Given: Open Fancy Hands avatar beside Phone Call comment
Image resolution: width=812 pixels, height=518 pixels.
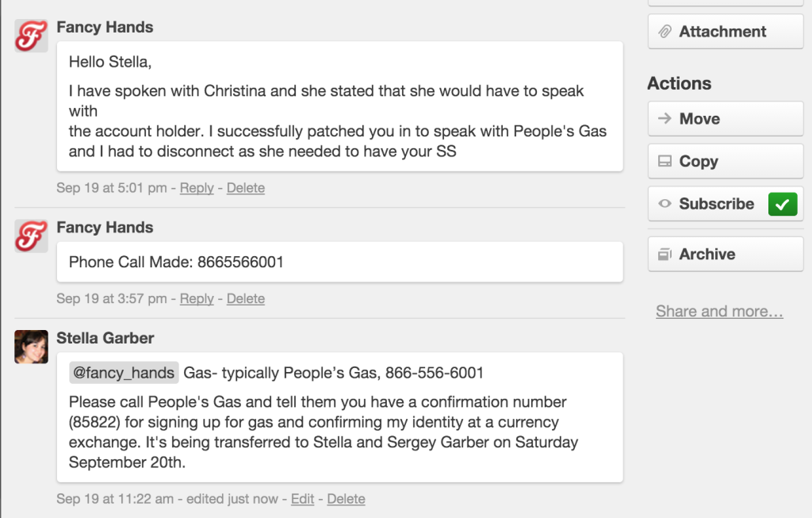Looking at the screenshot, I should click(x=31, y=236).
